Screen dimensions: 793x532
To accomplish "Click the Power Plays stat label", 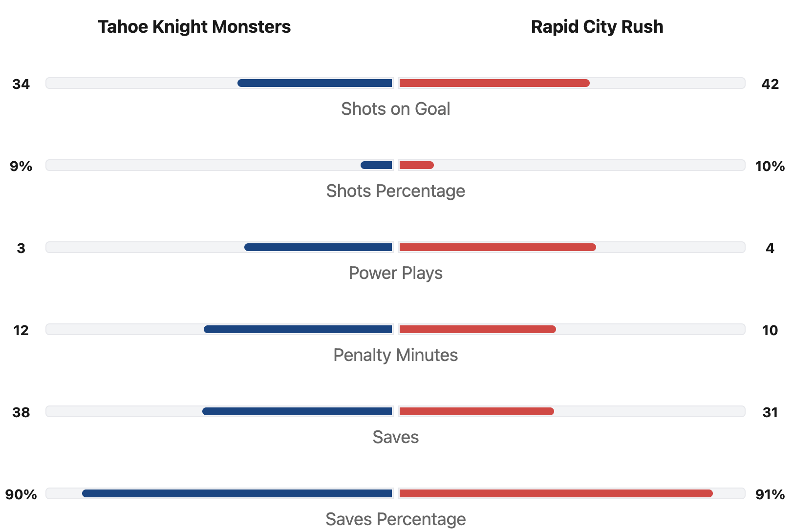I will 395,273.
